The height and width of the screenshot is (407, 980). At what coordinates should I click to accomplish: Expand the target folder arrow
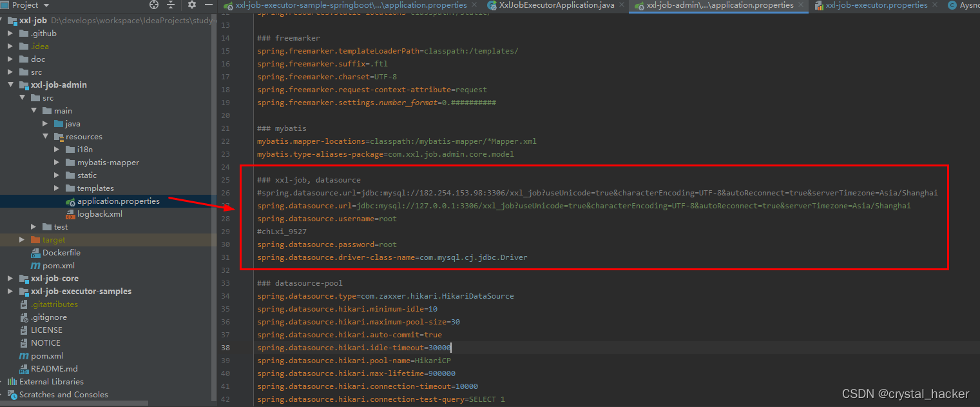click(x=22, y=239)
